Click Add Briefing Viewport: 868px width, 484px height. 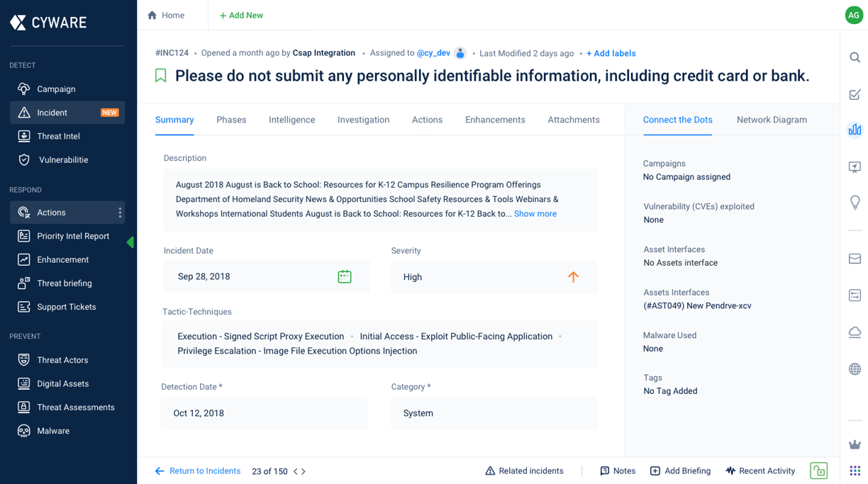point(680,471)
